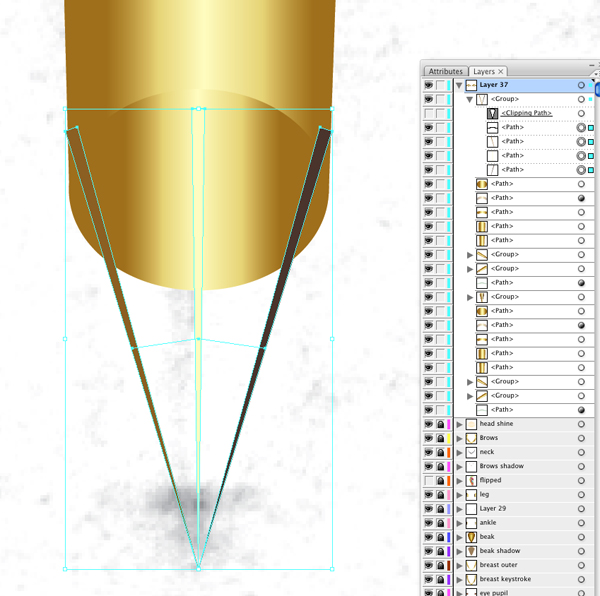Image resolution: width=600 pixels, height=596 pixels.
Task: Expand the head shine layer
Action: (x=460, y=424)
